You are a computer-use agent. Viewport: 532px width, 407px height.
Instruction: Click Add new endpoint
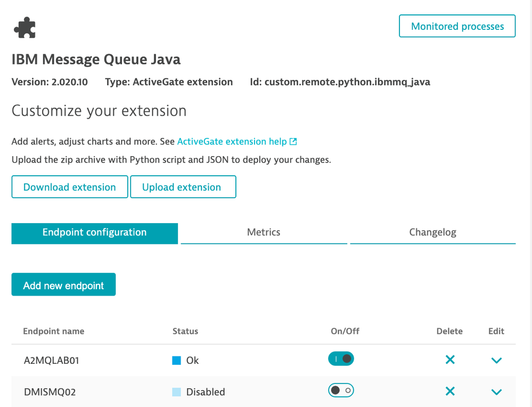[63, 285]
